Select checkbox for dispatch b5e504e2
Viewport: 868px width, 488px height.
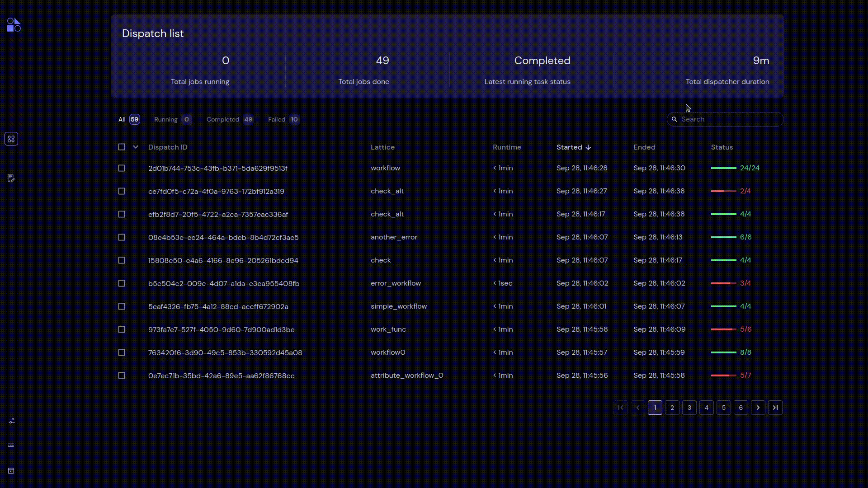click(122, 283)
